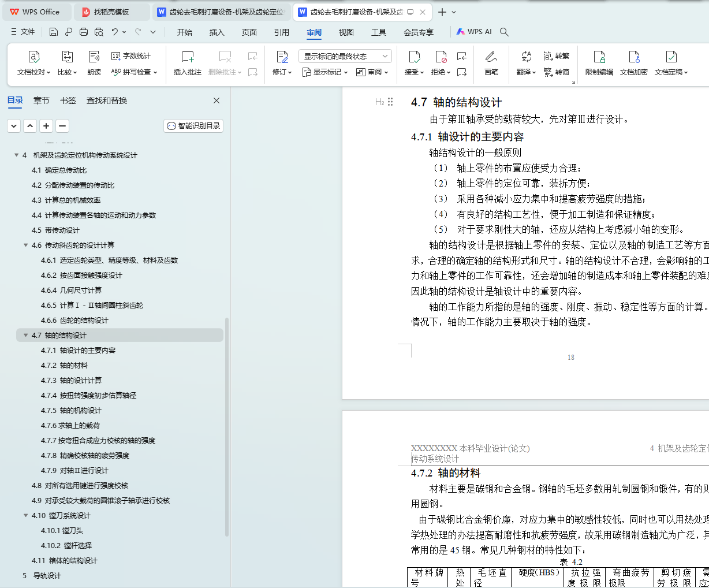The width and height of the screenshot is (709, 588).
Task: Go to next change icon beside Reject
Action: point(462,72)
